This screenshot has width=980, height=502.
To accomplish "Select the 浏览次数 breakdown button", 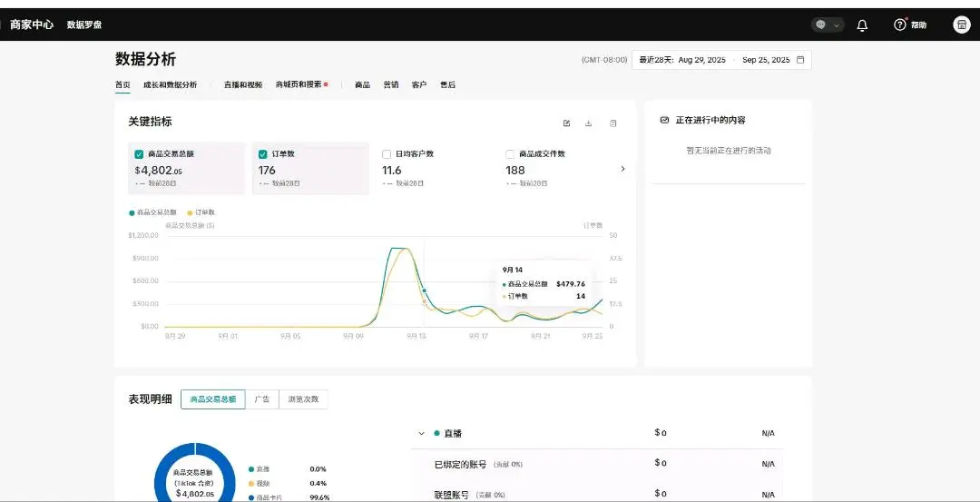I will click(x=303, y=399).
